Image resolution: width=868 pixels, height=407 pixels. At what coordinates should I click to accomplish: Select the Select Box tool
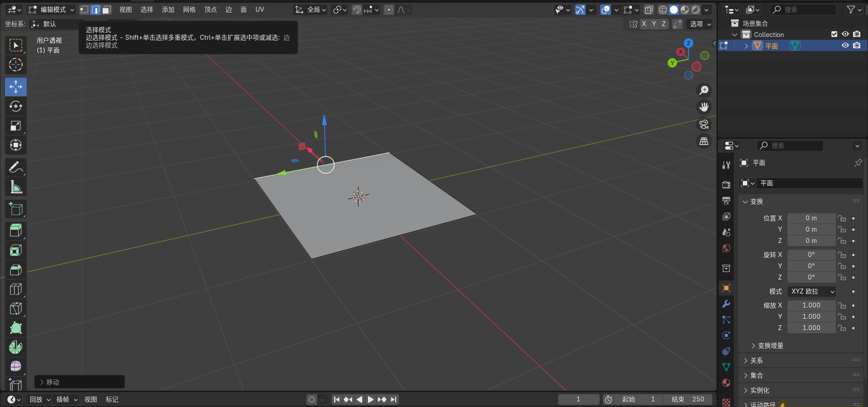tap(16, 45)
